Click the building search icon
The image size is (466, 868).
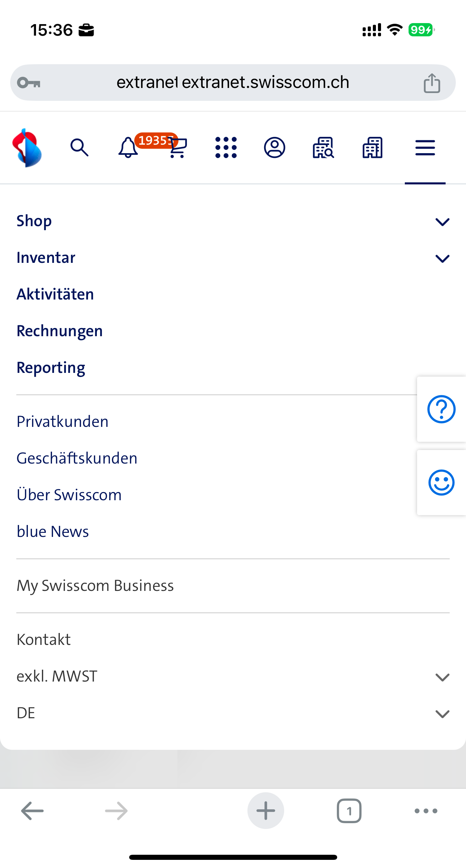tap(323, 148)
